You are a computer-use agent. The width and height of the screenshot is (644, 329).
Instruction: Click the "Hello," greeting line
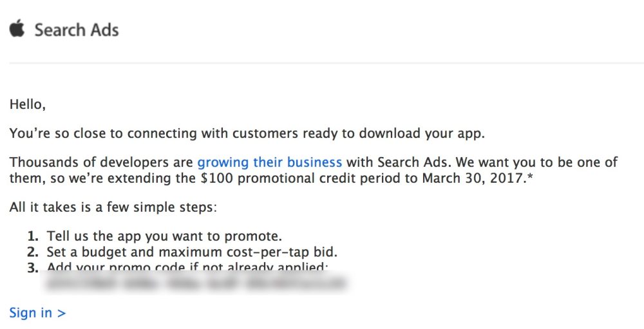pyautogui.click(x=28, y=103)
